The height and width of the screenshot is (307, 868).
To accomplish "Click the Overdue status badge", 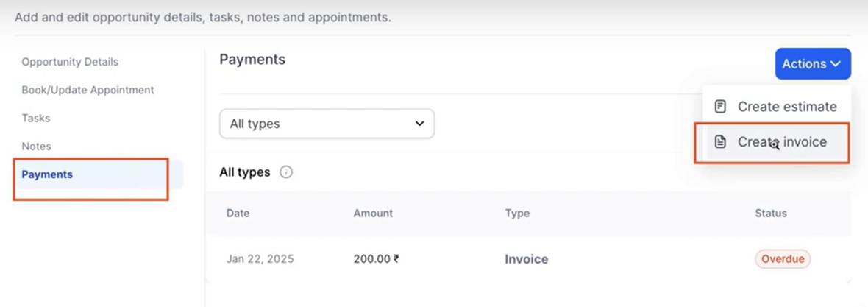I will point(782,259).
